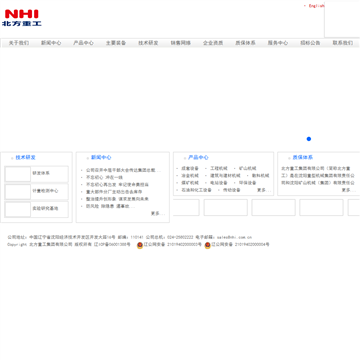Viewport: 360px width, 360px height.
Task: Open 技术研发 in the navigation bar
Action: pyautogui.click(x=148, y=43)
